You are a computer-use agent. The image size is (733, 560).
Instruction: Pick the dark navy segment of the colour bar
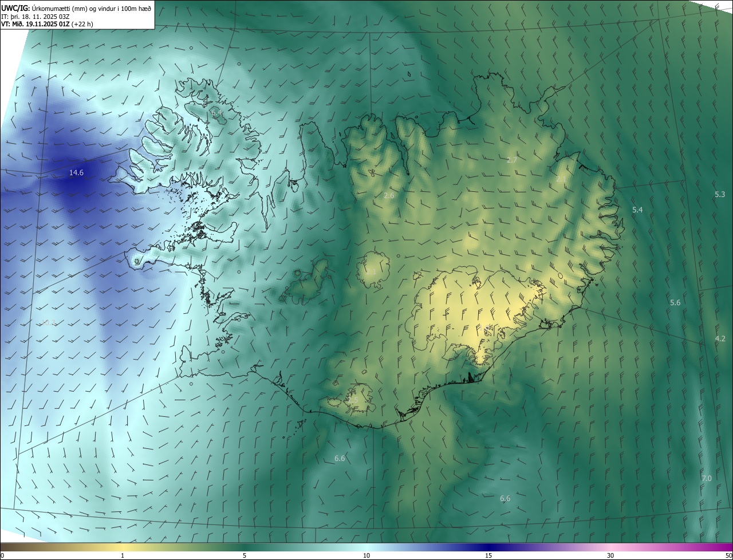488,547
